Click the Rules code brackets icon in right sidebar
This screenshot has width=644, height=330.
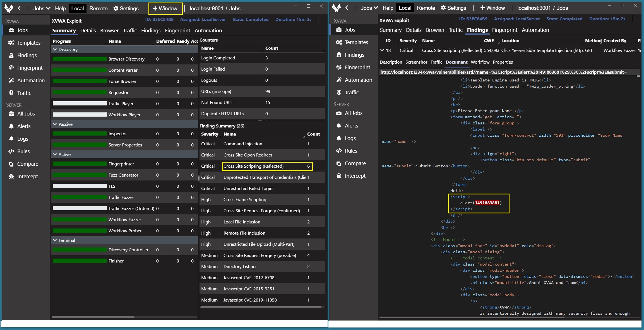pos(339,151)
